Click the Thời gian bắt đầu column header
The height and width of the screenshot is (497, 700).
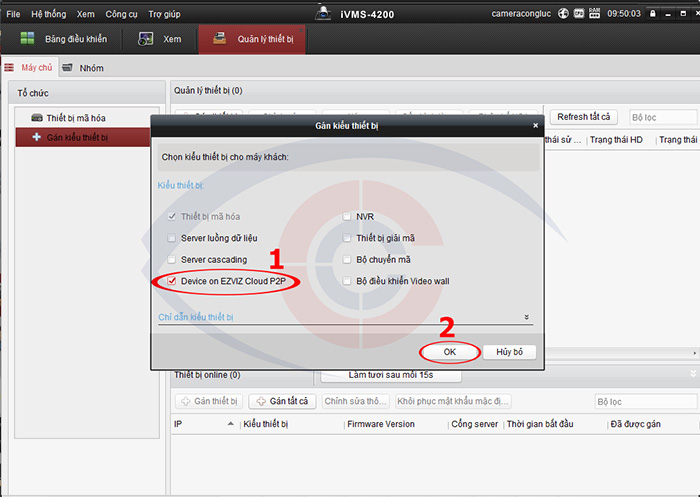pyautogui.click(x=540, y=424)
